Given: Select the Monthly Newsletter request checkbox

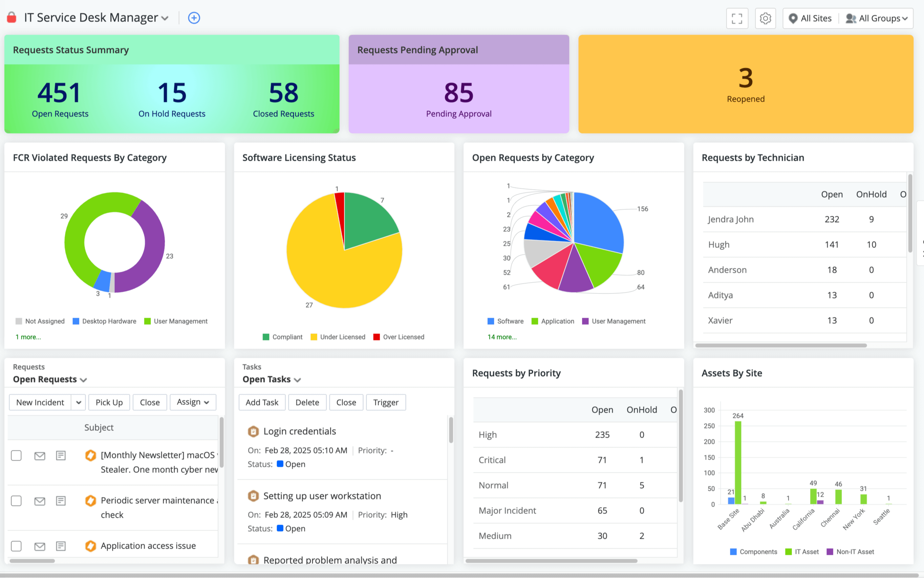Looking at the screenshot, I should (x=16, y=455).
